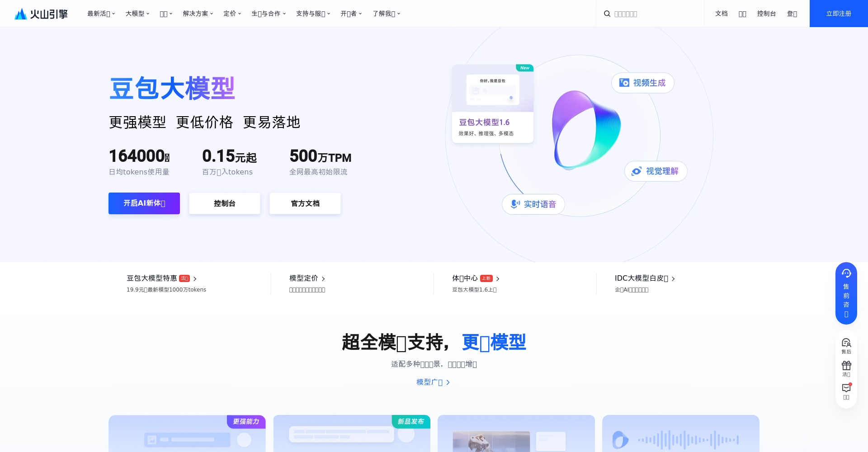Click the 500万TPM statistic

tap(320, 156)
